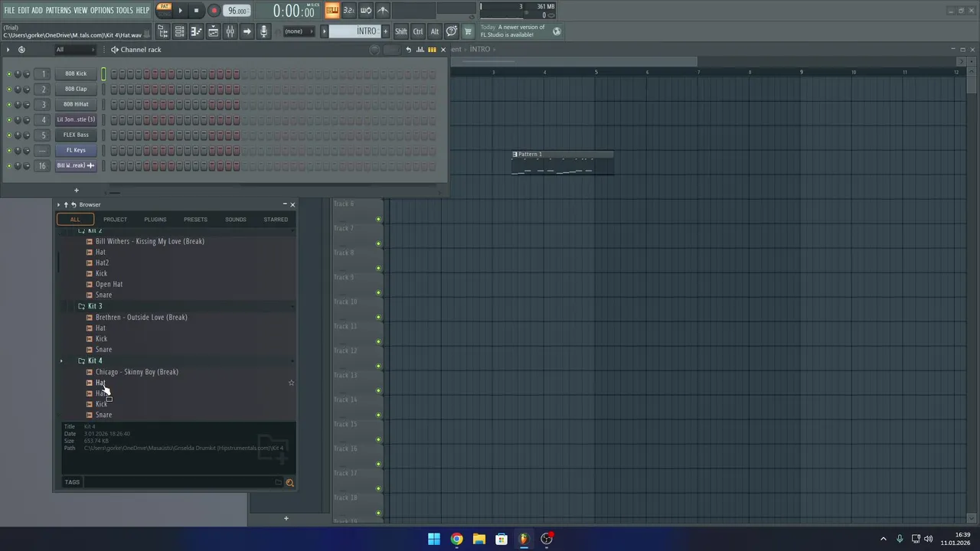
Task: Arm the Record button in the transport
Action: (214, 11)
